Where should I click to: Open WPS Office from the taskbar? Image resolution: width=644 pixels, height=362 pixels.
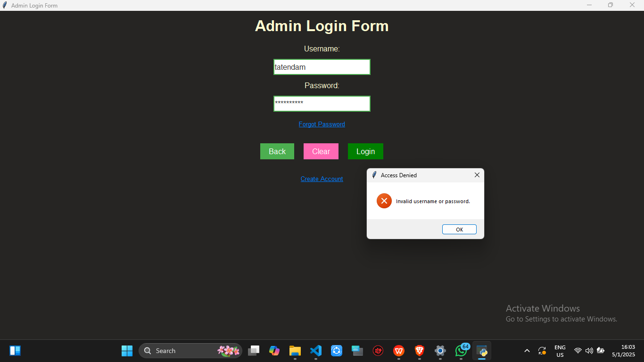399,351
